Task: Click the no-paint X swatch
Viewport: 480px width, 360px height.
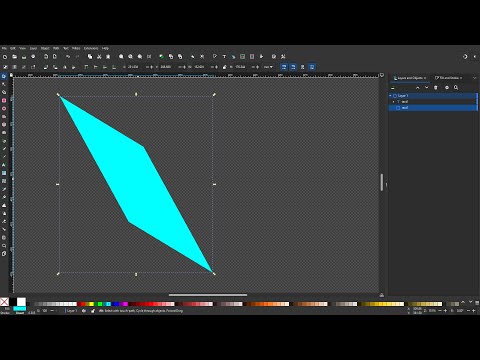Action: 4,302
